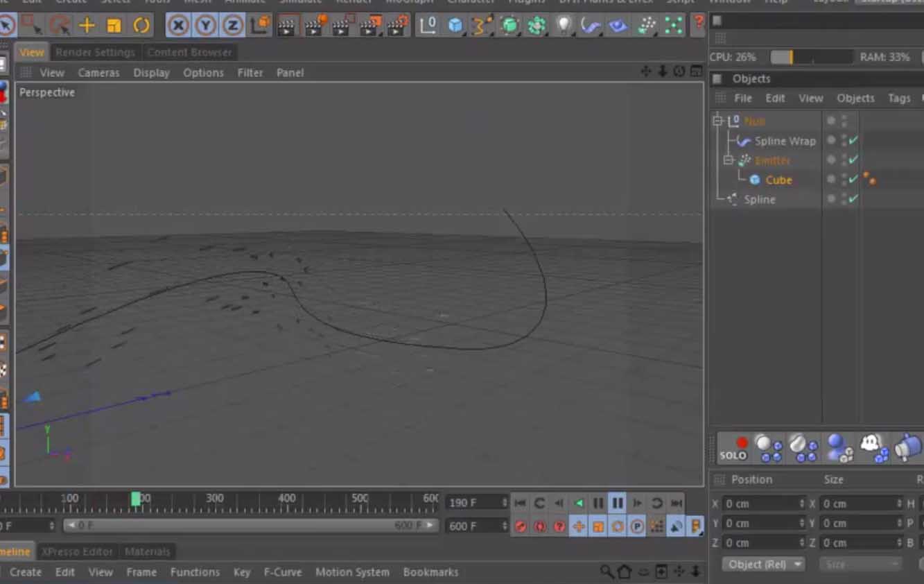Select the Scale tool in top toolbar
924x584 pixels.
[x=114, y=26]
